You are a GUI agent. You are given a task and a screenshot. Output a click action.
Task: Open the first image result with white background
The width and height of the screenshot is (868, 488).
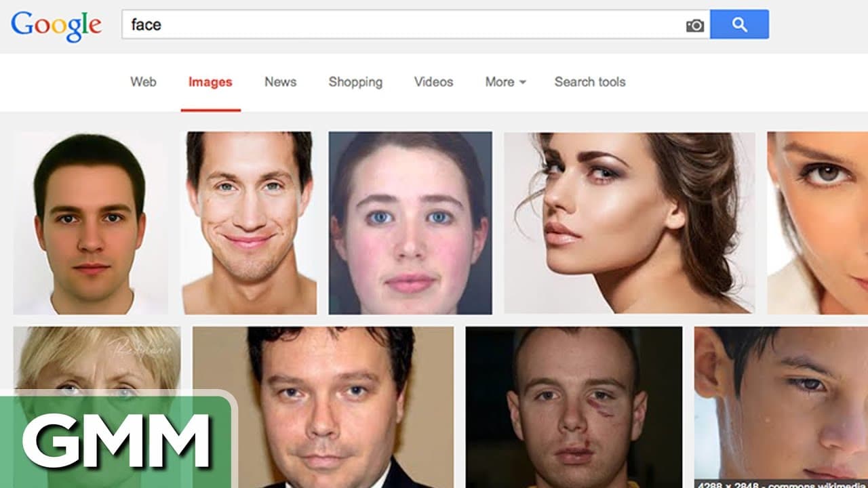(x=91, y=223)
